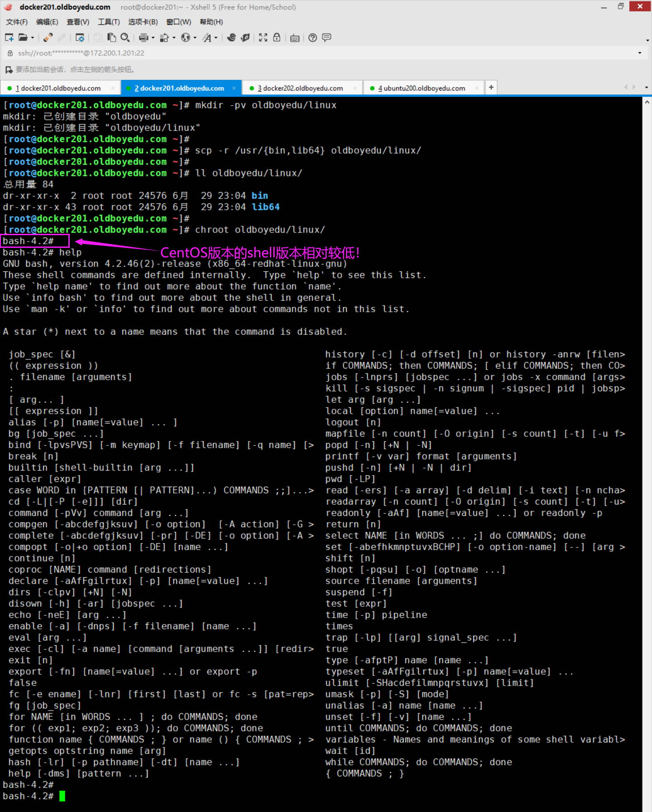Click the bin directory name in listing
This screenshot has width=652, height=812.
click(x=260, y=196)
